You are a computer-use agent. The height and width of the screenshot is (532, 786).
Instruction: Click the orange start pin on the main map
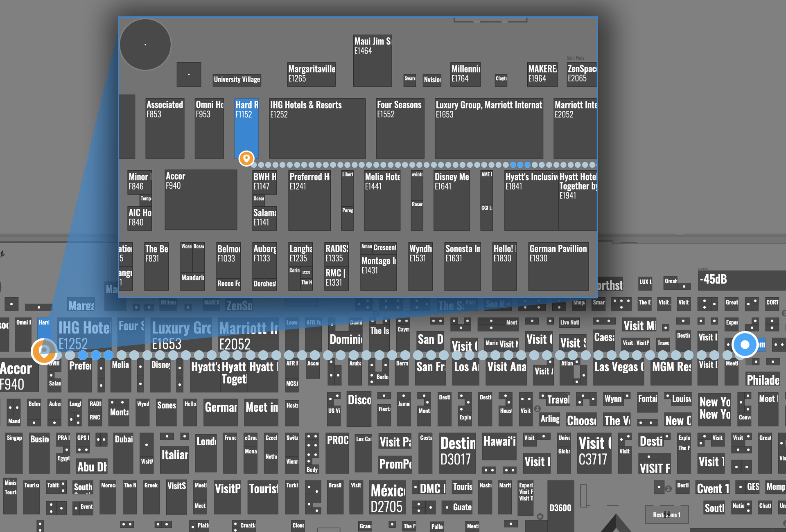[44, 351]
